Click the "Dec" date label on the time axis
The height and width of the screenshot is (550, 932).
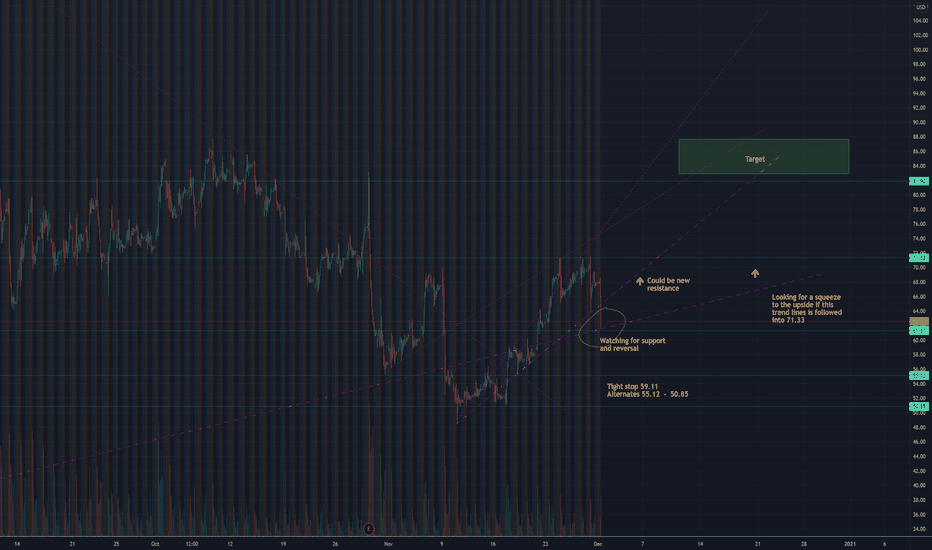[598, 543]
